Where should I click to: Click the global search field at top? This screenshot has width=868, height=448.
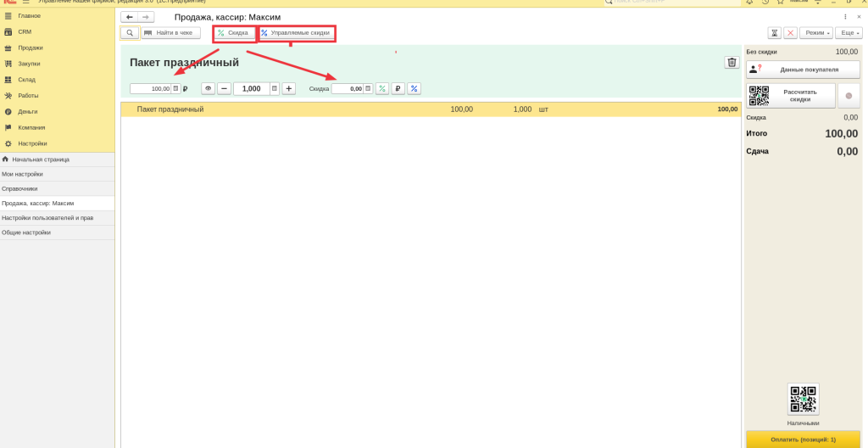[671, 2]
